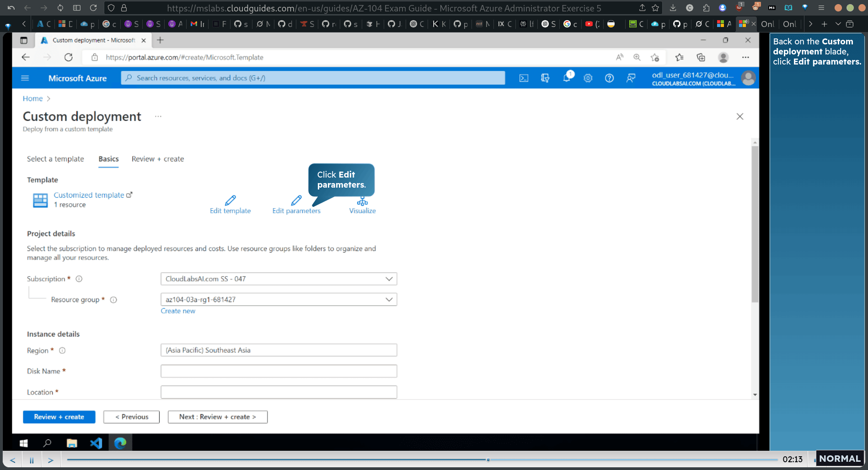Select Custom deployment Edge browser tab

click(x=93, y=40)
